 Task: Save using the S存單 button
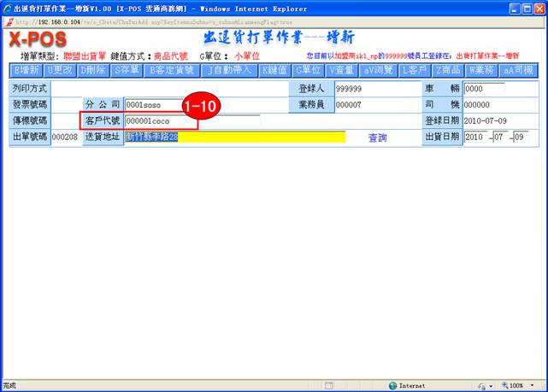[127, 70]
